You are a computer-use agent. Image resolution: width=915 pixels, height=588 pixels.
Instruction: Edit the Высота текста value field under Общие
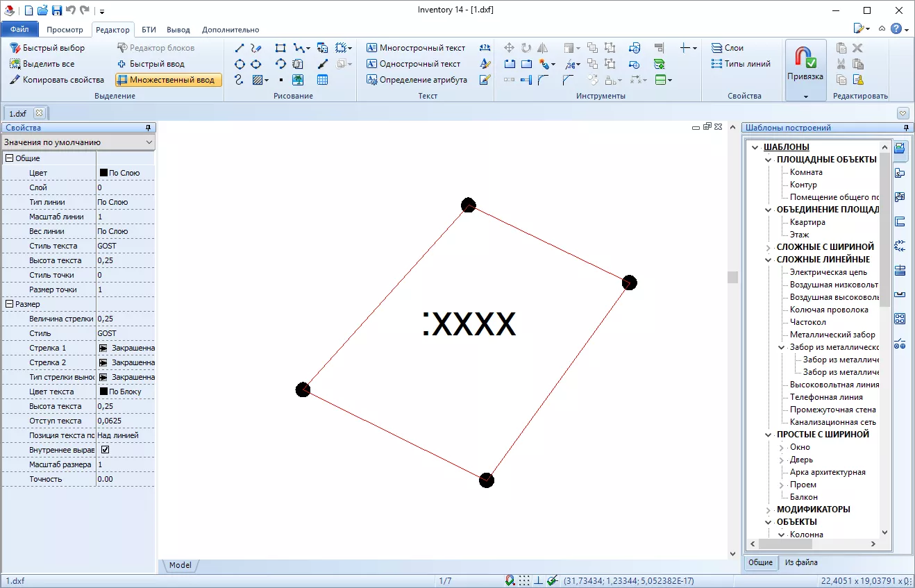(x=125, y=260)
